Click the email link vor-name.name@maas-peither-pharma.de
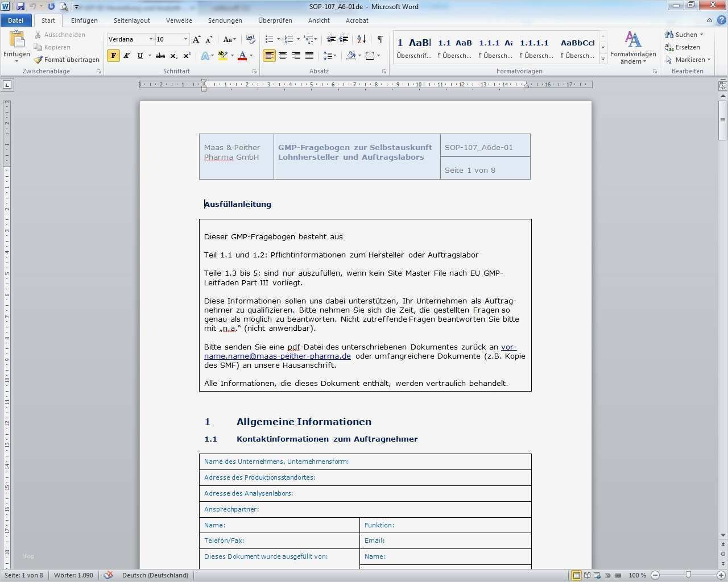This screenshot has height=582, width=728. pos(277,356)
